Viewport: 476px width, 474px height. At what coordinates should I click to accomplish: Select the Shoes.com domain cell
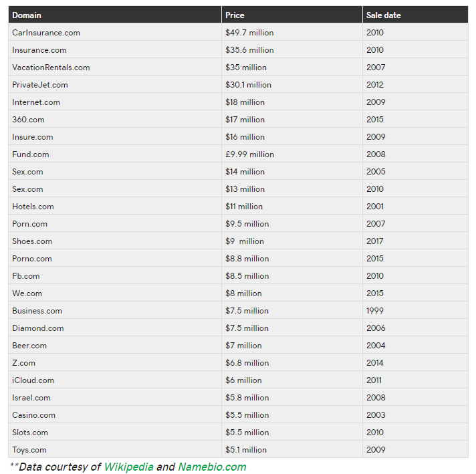coord(32,241)
